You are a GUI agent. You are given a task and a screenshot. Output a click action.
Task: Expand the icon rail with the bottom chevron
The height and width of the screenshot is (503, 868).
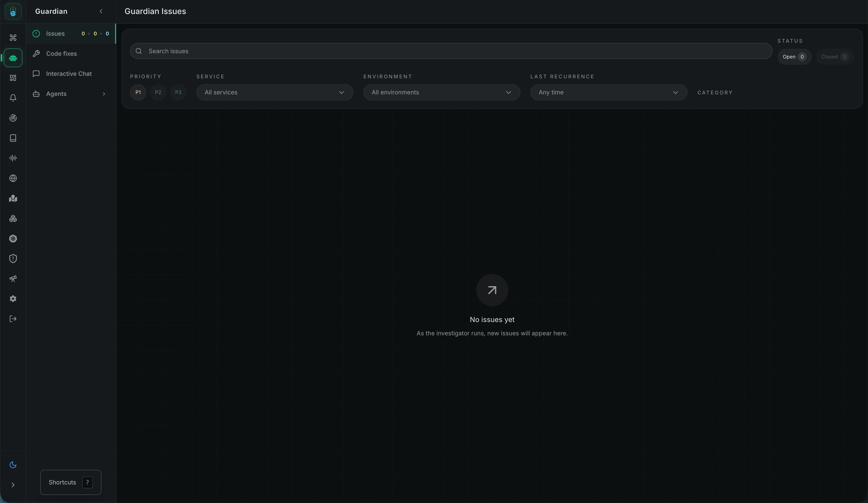(x=13, y=485)
